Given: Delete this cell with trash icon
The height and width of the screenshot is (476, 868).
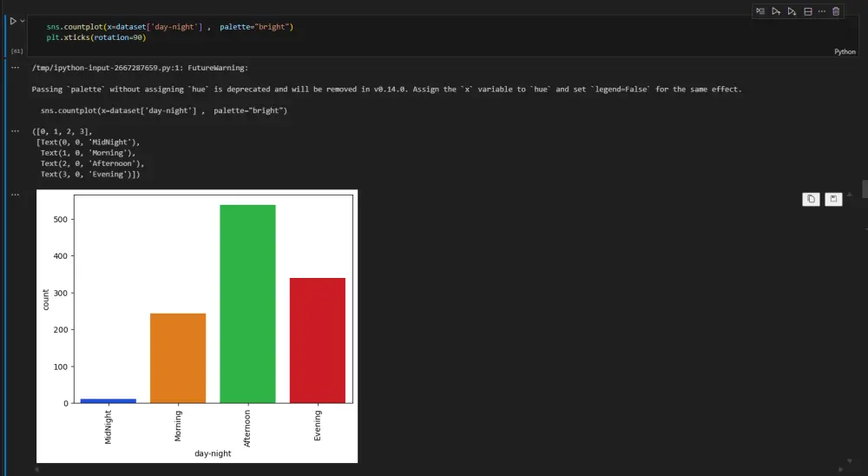Looking at the screenshot, I should click(x=836, y=11).
